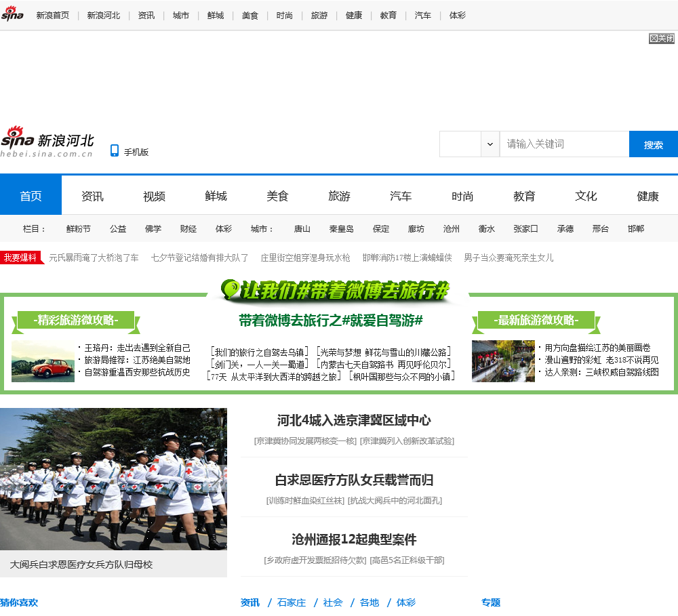Screen dimensions: 678x616
Task: Select the city 秦皇岛
Action: tap(342, 228)
